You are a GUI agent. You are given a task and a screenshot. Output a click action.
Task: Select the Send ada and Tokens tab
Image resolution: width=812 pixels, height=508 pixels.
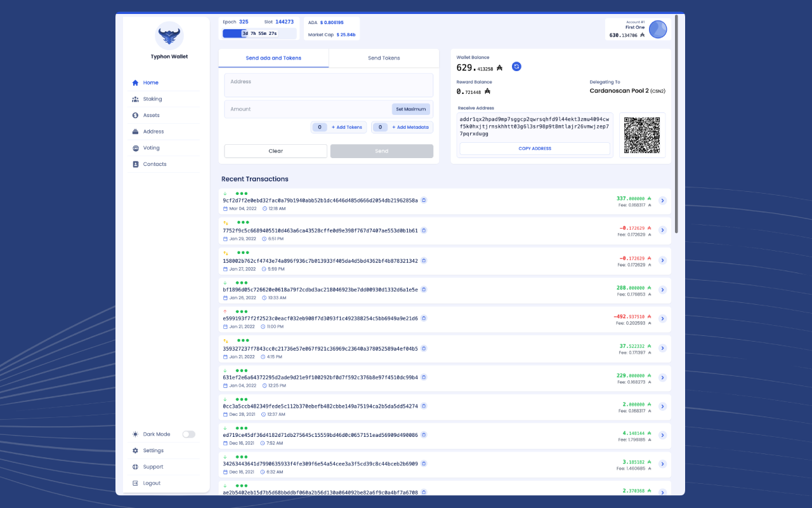[x=273, y=57]
